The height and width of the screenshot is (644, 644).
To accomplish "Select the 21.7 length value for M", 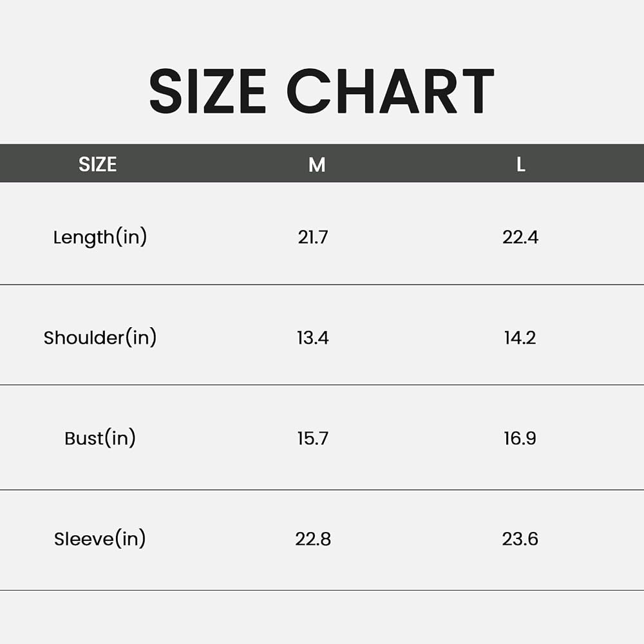I will point(313,238).
